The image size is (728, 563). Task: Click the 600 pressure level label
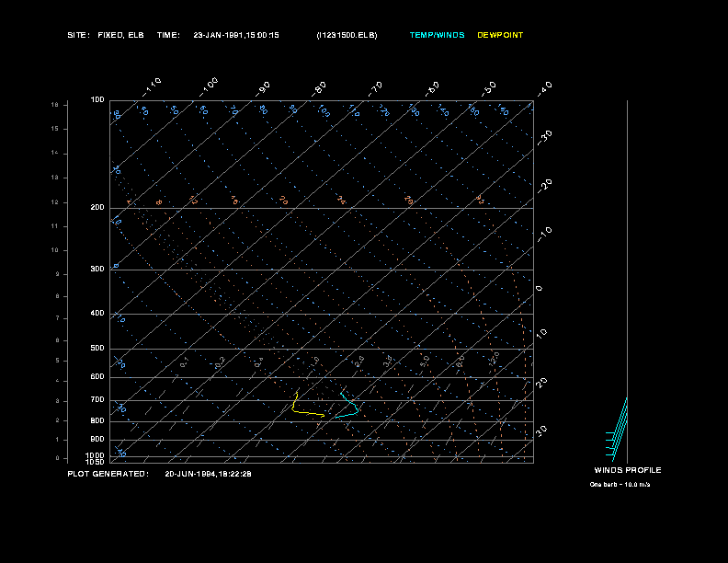pyautogui.click(x=97, y=377)
